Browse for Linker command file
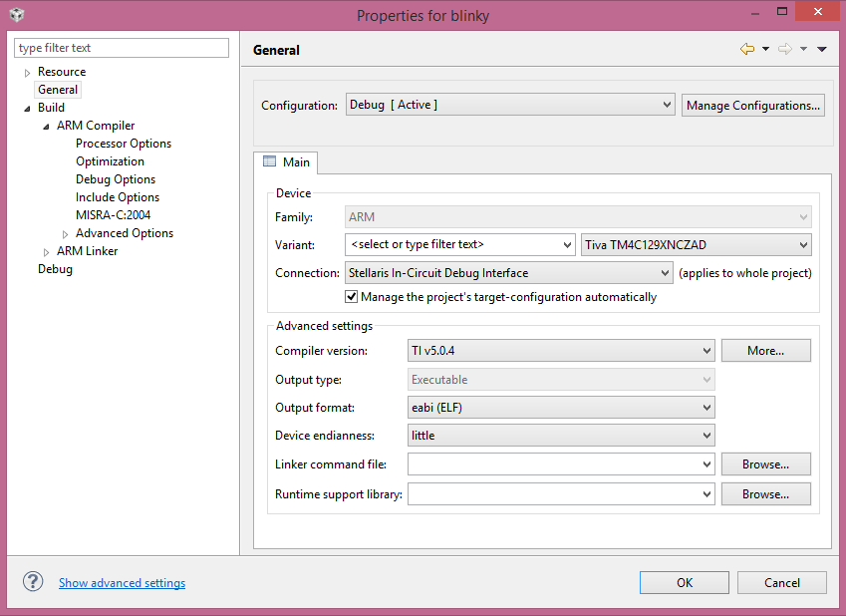The image size is (846, 616). tap(765, 463)
